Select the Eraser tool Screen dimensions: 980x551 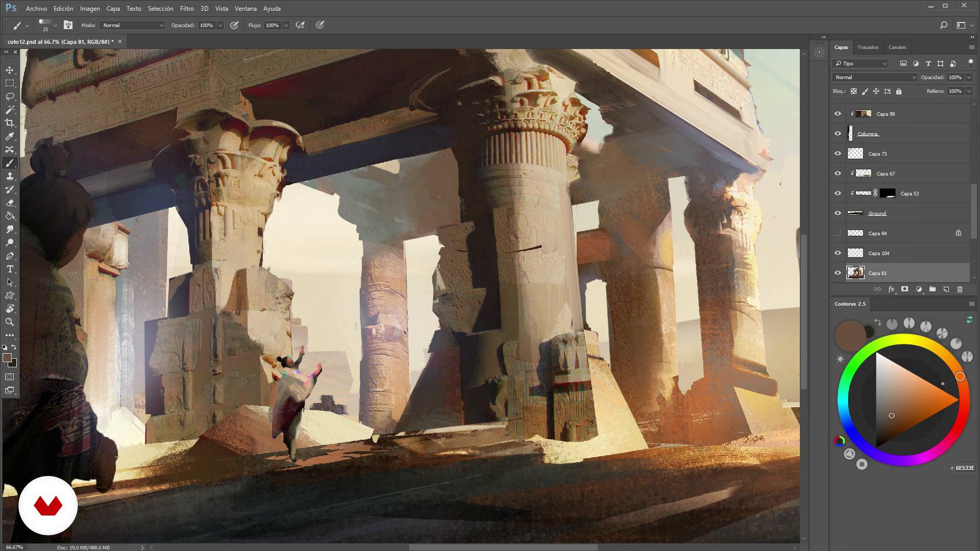point(10,203)
